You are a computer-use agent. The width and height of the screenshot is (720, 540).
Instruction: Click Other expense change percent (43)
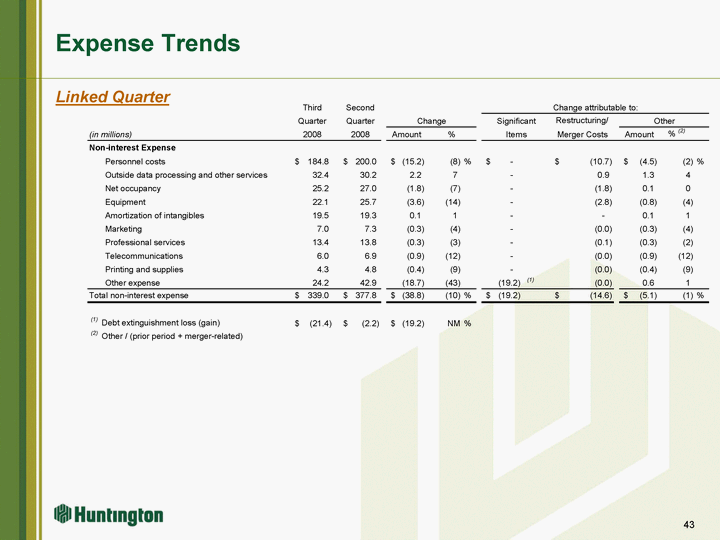(453, 283)
